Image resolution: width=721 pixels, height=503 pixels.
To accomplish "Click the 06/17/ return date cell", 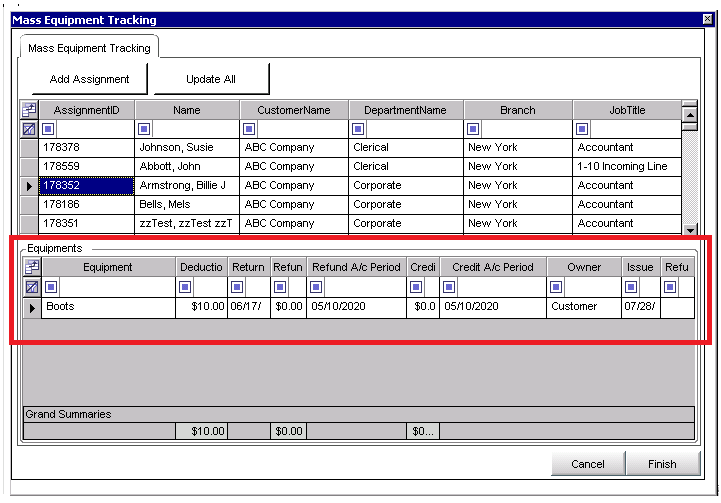I will click(249, 307).
